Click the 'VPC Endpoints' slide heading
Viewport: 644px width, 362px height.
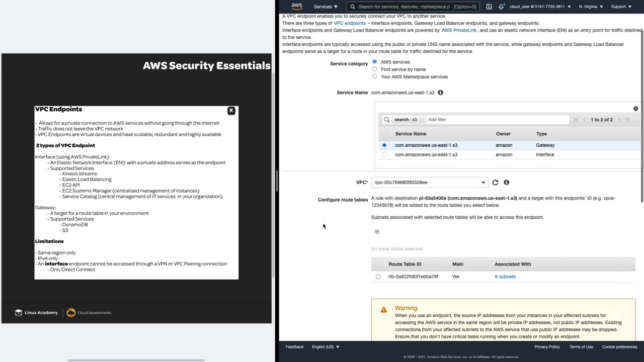[58, 109]
